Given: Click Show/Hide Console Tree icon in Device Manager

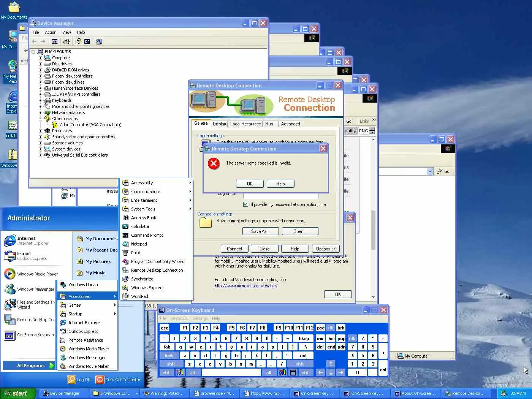Looking at the screenshot, I should [55, 41].
